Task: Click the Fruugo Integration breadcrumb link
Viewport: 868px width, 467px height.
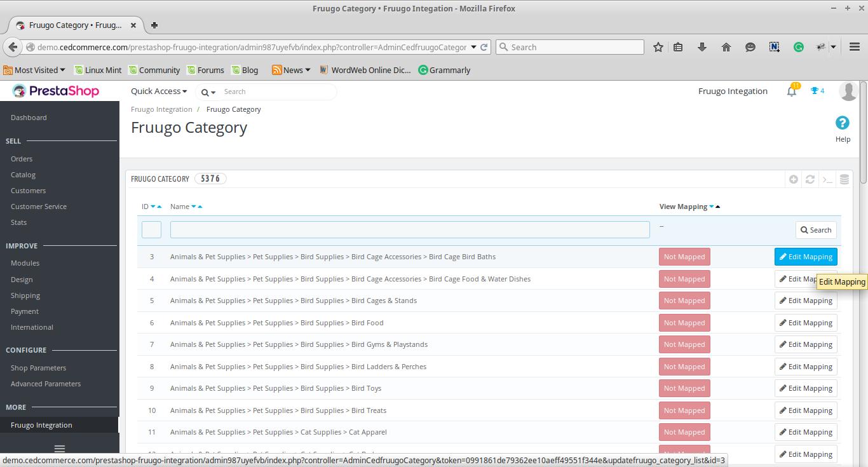Action: (161, 109)
